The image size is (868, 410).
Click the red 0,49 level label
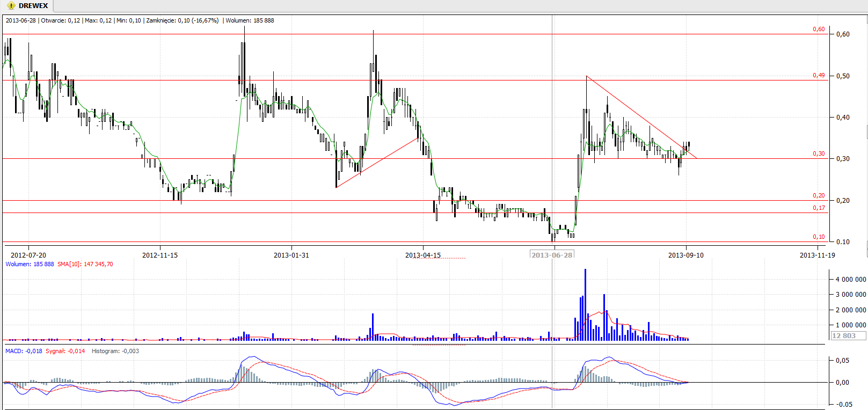[819, 75]
